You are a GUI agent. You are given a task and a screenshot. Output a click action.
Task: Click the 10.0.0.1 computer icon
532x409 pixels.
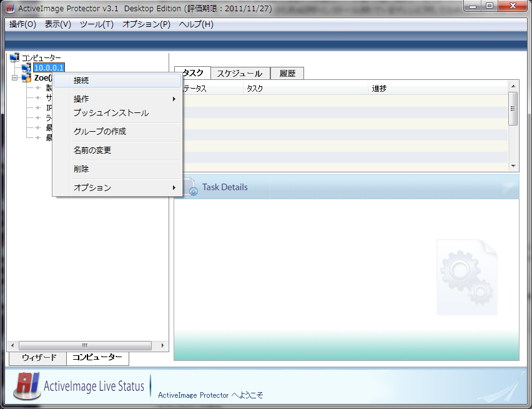click(26, 68)
